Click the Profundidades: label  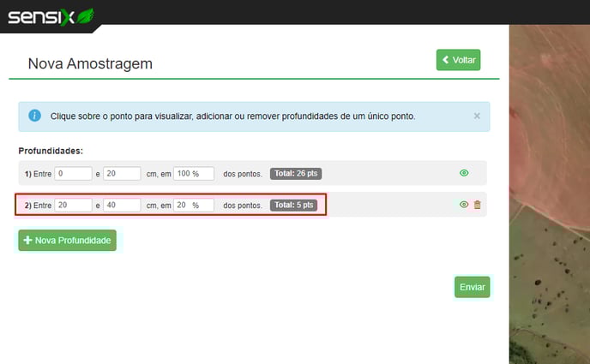[x=51, y=151]
